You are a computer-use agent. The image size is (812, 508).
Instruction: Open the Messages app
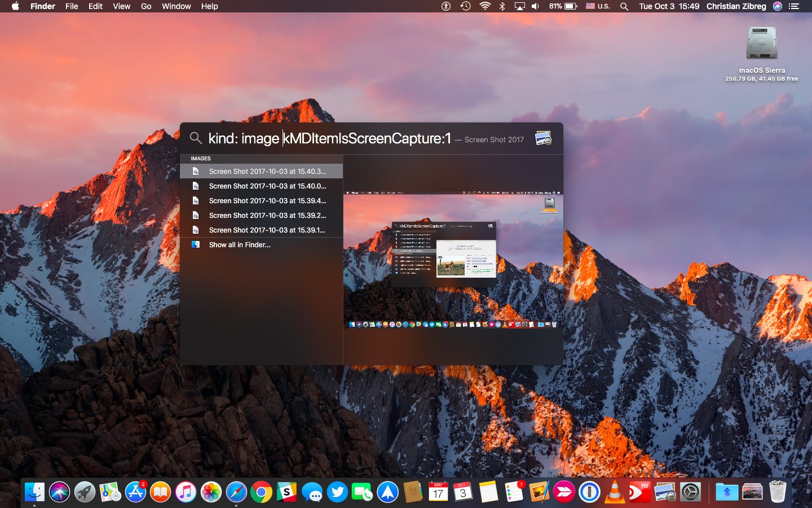click(x=312, y=492)
